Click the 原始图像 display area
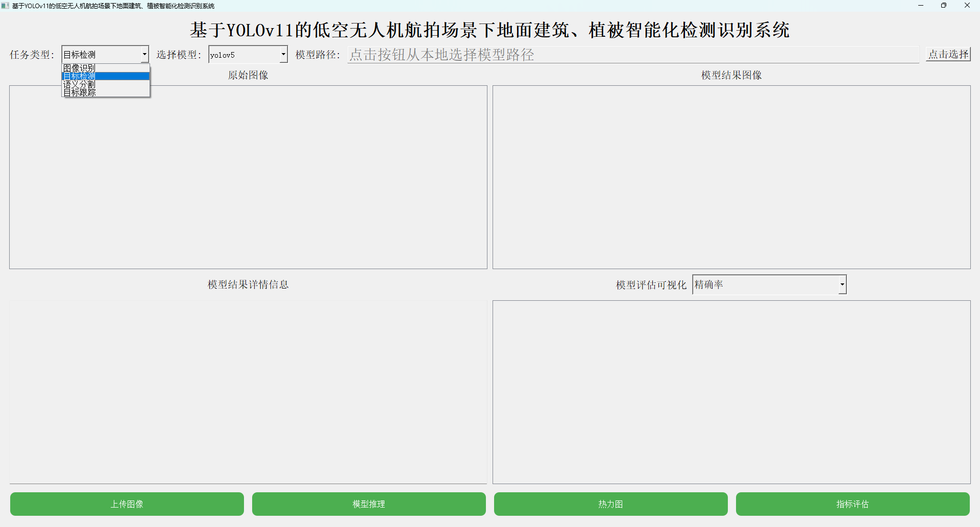The height and width of the screenshot is (527, 980). pyautogui.click(x=248, y=177)
